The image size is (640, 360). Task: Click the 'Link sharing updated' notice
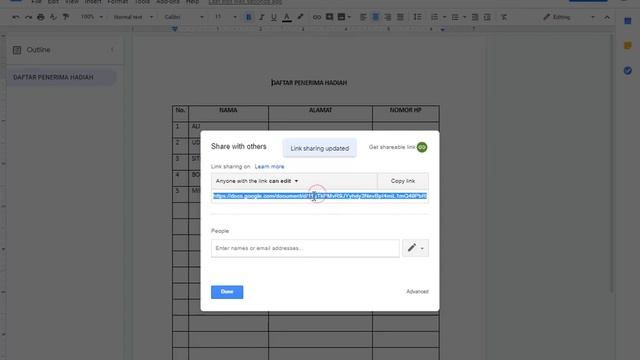(320, 148)
